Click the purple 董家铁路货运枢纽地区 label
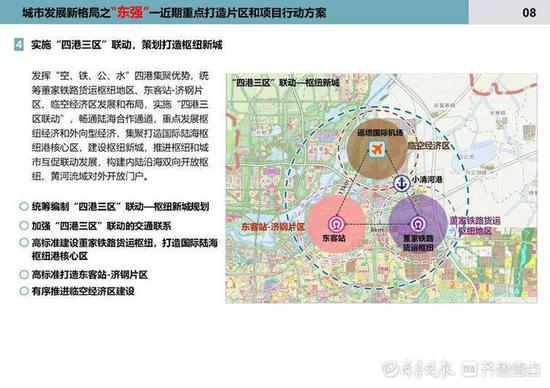The width and height of the screenshot is (550, 388). [475, 226]
